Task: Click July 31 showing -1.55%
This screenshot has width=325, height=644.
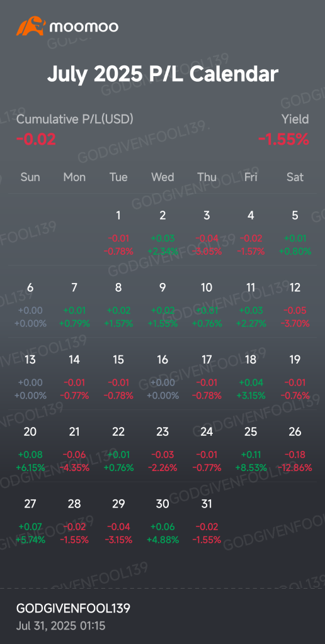Action: pos(207,521)
